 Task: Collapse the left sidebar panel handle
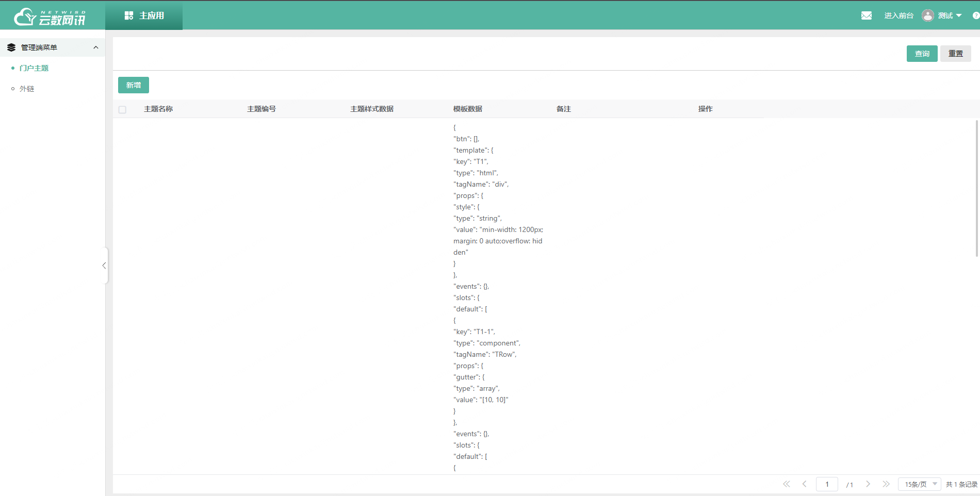pos(104,266)
